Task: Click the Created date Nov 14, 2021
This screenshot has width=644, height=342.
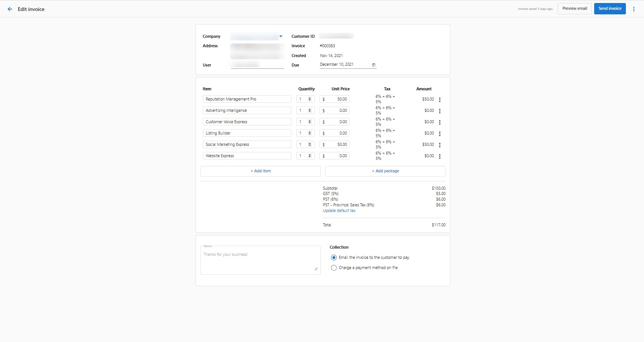Action: 331,56
